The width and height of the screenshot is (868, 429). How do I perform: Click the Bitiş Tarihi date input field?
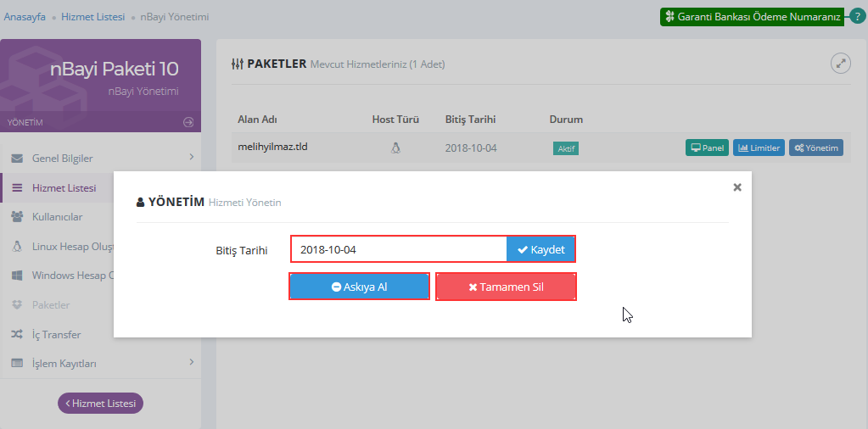(399, 249)
